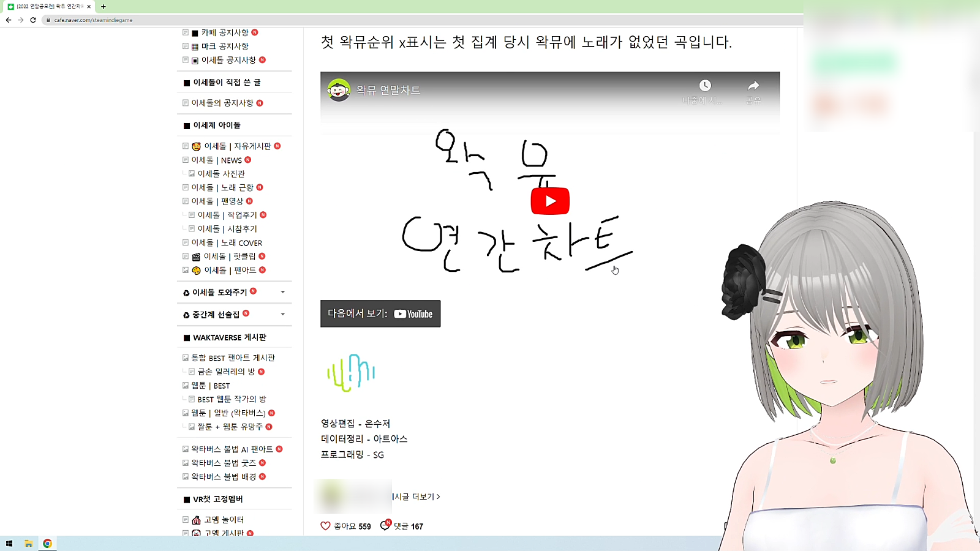The width and height of the screenshot is (980, 551).
Task: Open 이세돌 | 팬영상 board
Action: click(217, 201)
